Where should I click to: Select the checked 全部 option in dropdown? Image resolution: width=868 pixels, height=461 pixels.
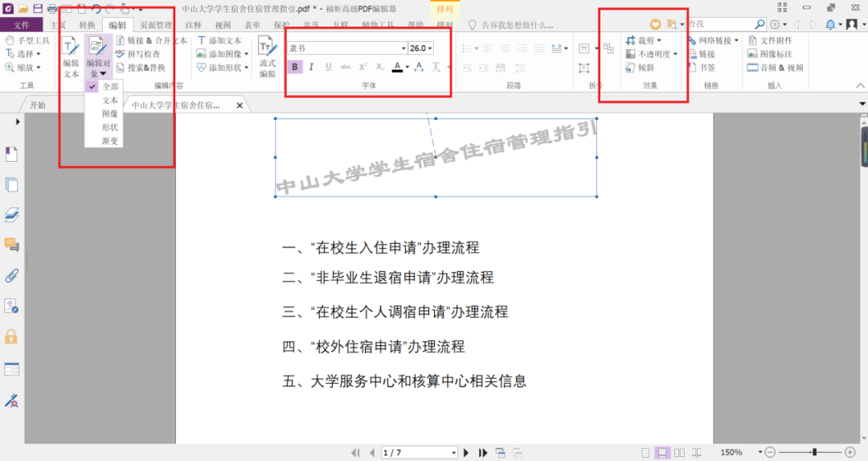(104, 86)
